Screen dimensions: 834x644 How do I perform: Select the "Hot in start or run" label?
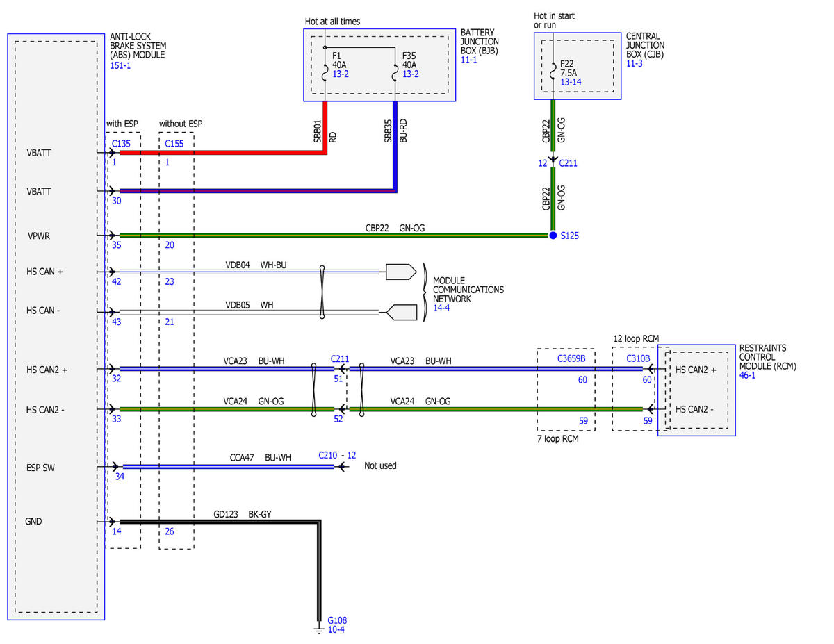tap(554, 21)
